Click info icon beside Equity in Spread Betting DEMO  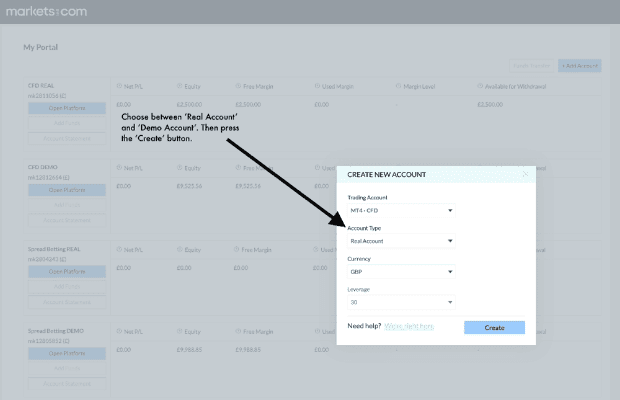coord(179,331)
